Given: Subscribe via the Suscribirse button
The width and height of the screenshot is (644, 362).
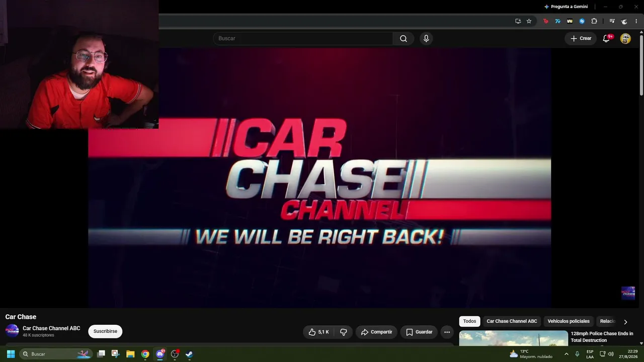Looking at the screenshot, I should tap(105, 331).
